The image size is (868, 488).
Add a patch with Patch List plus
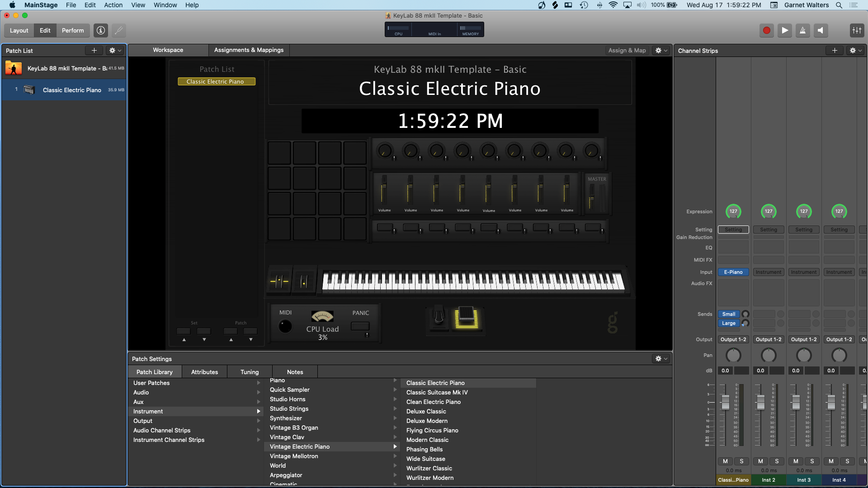pos(94,51)
